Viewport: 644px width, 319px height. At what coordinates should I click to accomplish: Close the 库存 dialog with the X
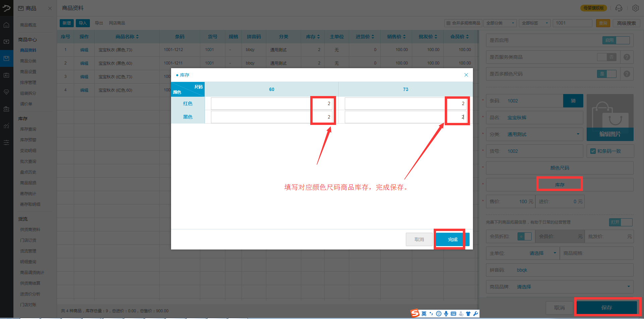click(x=466, y=75)
